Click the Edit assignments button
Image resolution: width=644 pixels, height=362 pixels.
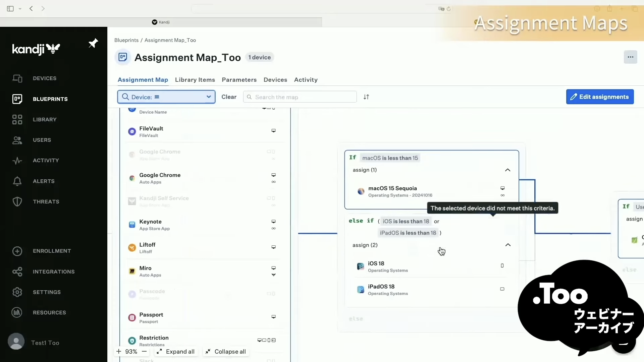[x=600, y=97]
